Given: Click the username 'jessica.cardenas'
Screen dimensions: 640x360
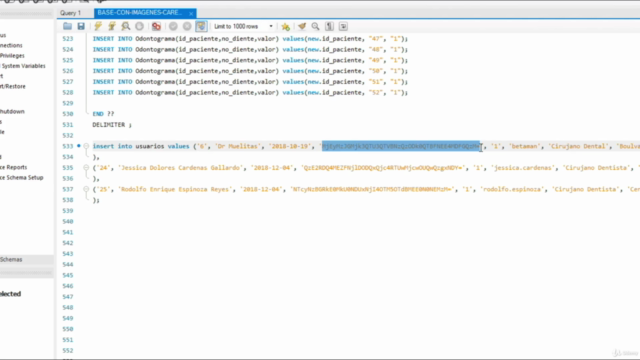Looking at the screenshot, I should point(524,168).
